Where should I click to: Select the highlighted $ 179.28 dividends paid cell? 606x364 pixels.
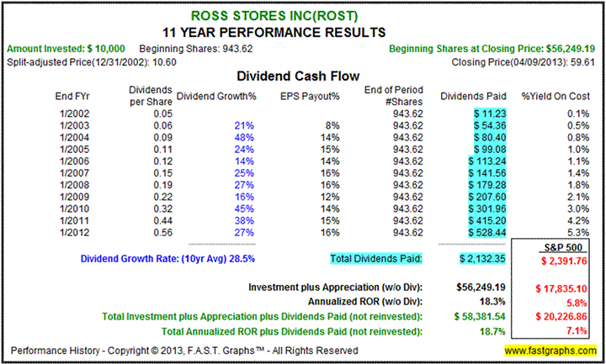click(487, 185)
